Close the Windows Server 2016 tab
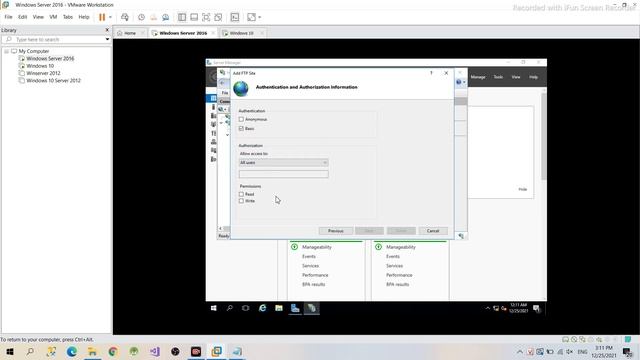Screen dimensions: 640x360 213,33
